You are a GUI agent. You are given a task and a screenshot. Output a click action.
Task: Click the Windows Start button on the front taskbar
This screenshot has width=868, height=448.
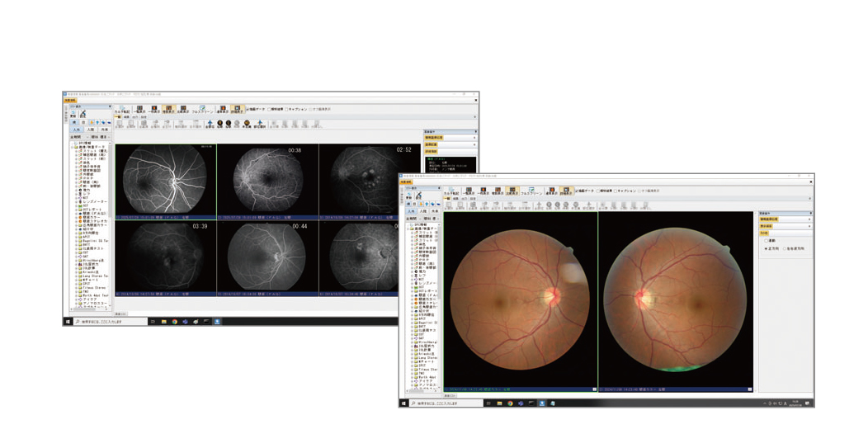(404, 403)
